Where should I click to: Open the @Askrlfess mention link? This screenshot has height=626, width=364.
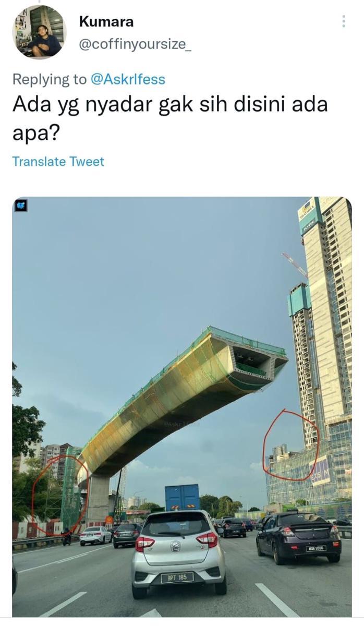pyautogui.click(x=128, y=79)
